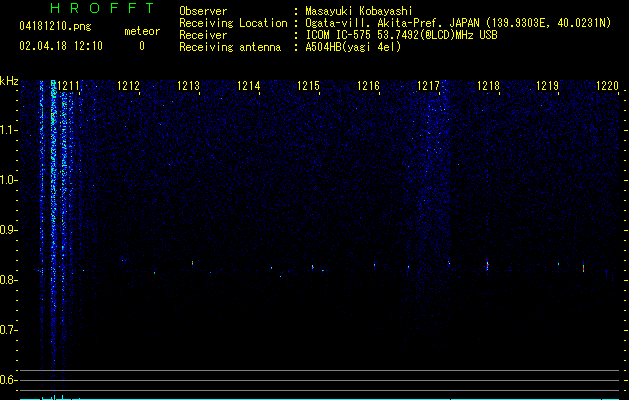Click the 1215 time marker
Screen dimensions: 629x400
[x=308, y=86]
